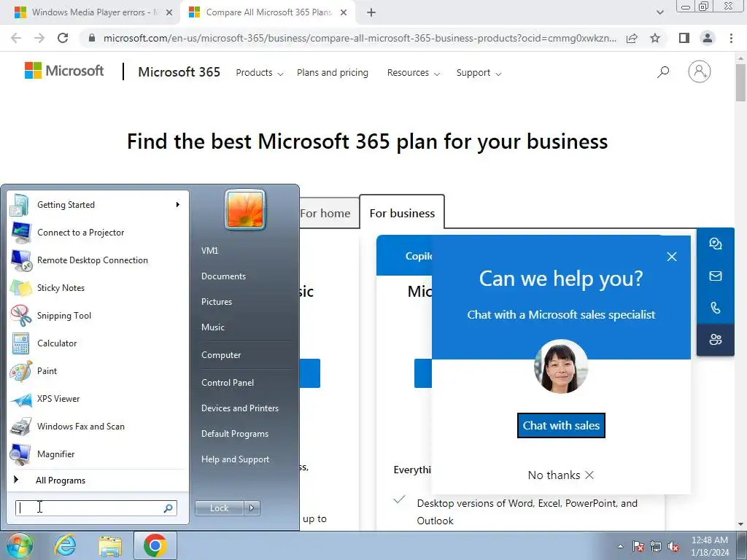
Task: Click the Microsoft logo on the page
Action: 64,71
